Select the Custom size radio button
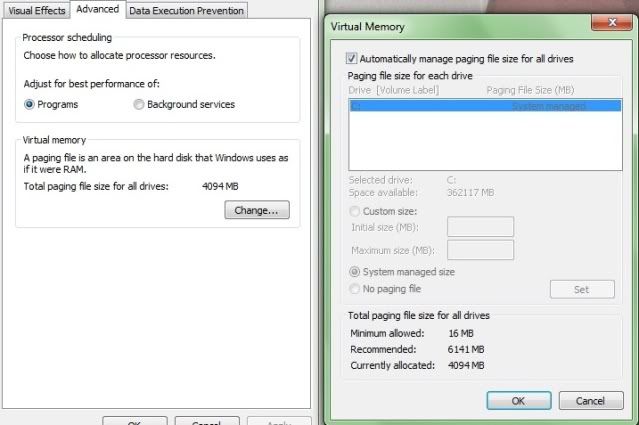This screenshot has height=425, width=639. [x=355, y=211]
